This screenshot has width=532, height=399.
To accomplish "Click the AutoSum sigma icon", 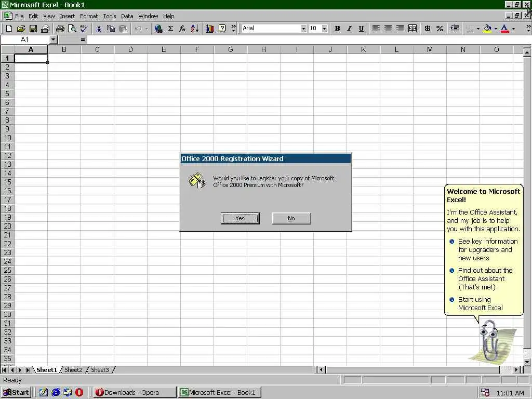I will pos(170,29).
